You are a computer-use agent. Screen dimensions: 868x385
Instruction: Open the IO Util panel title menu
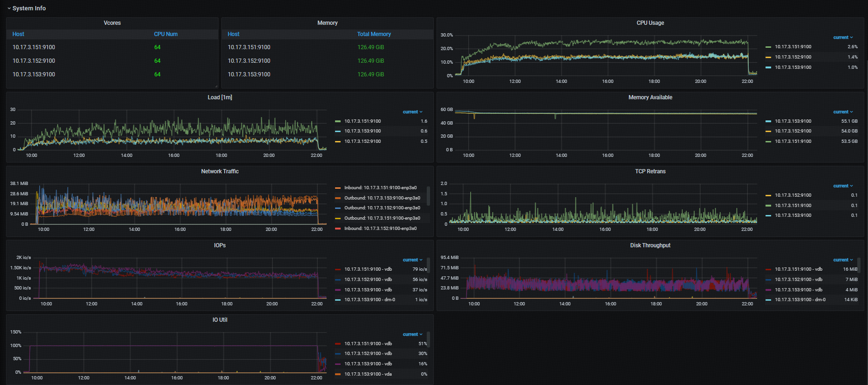pos(220,320)
